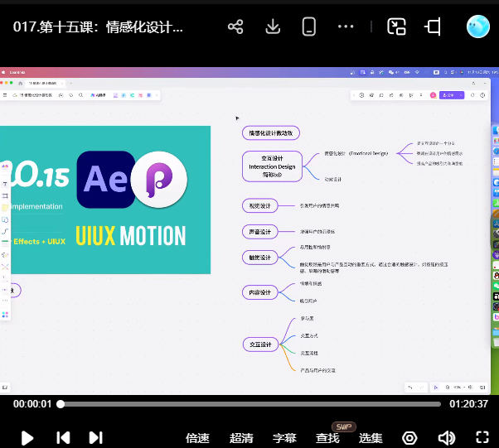Skip to the next video
The width and height of the screenshot is (499, 448).
coord(95,437)
